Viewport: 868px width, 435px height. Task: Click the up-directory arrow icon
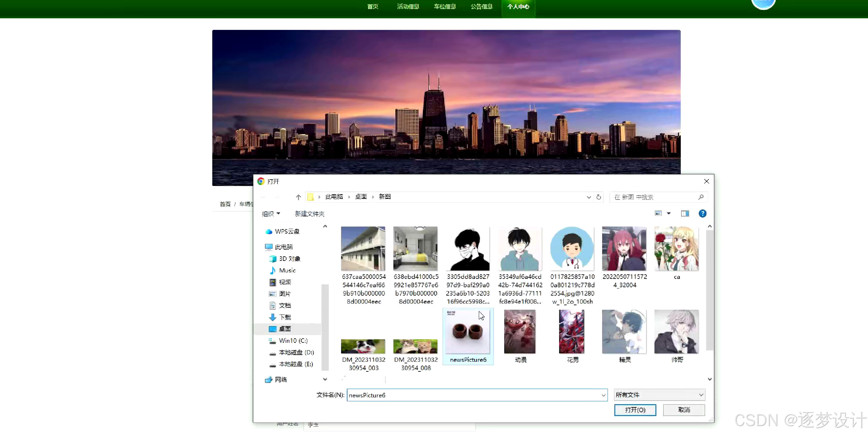tap(298, 197)
